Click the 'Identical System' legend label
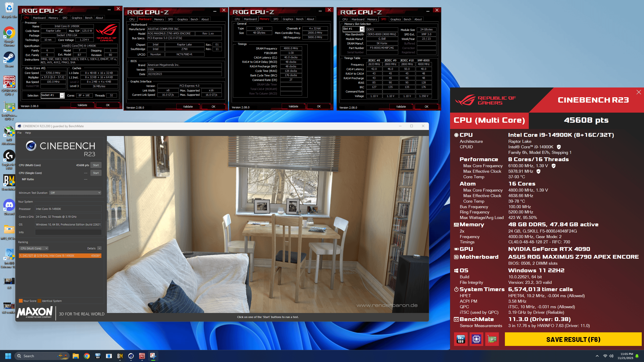Image resolution: width=644 pixels, height=362 pixels. [x=52, y=301]
